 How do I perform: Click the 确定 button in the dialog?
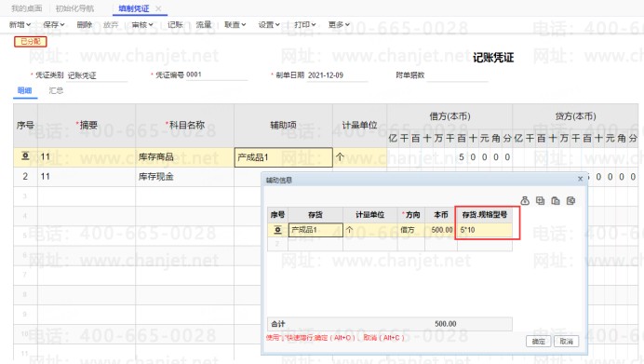tap(538, 341)
